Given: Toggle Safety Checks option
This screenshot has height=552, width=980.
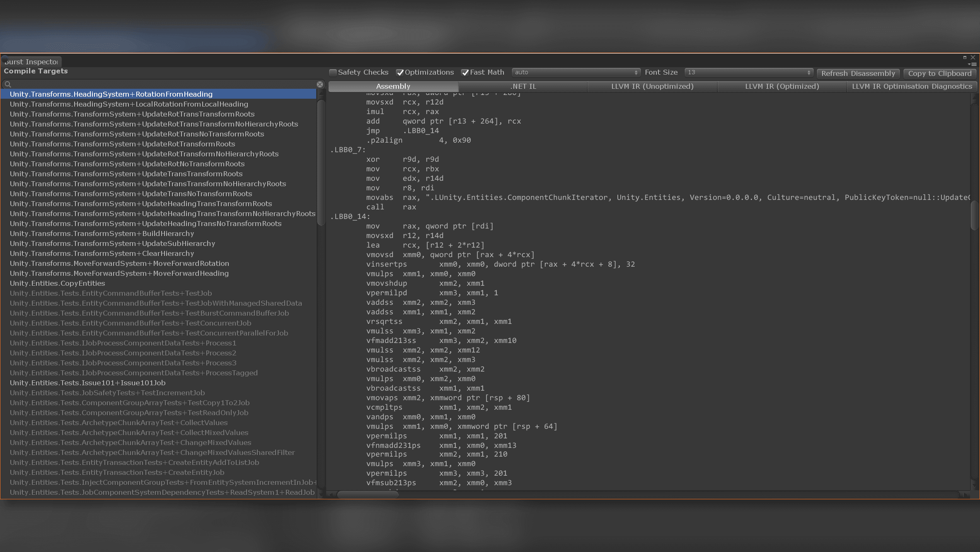Looking at the screenshot, I should 334,72.
